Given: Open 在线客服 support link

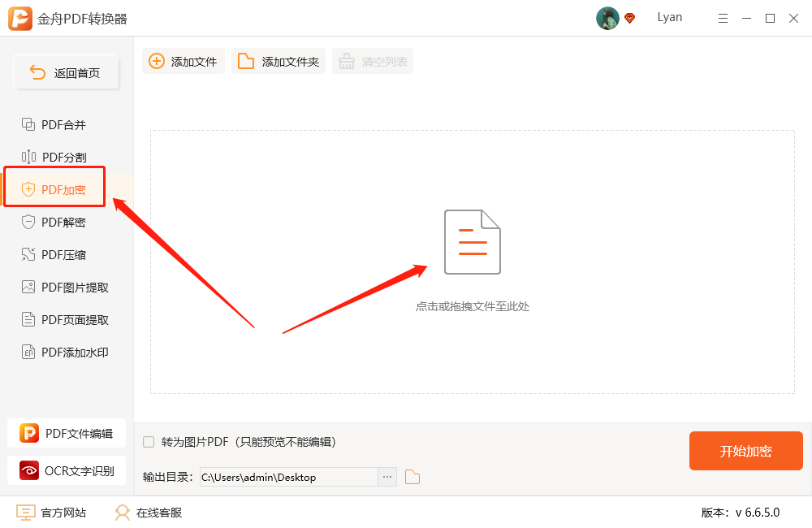Looking at the screenshot, I should (x=149, y=513).
